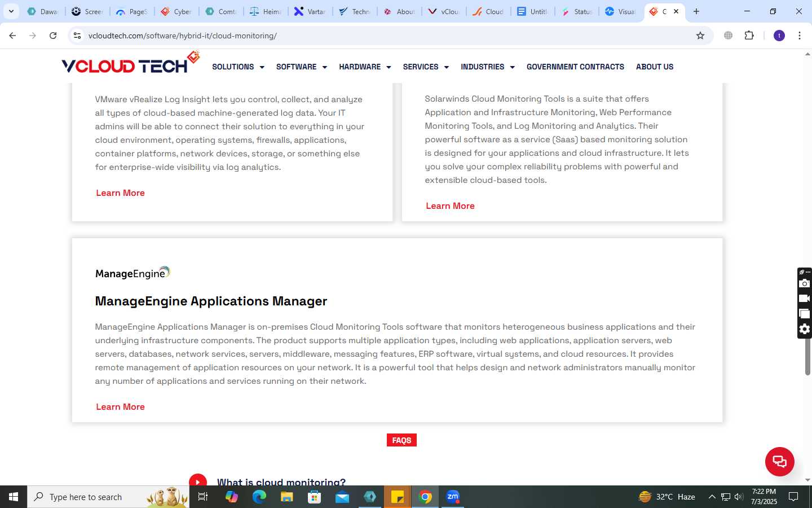Screen dimensions: 812x508
Task: Open the red live chat bubble
Action: [x=779, y=461]
